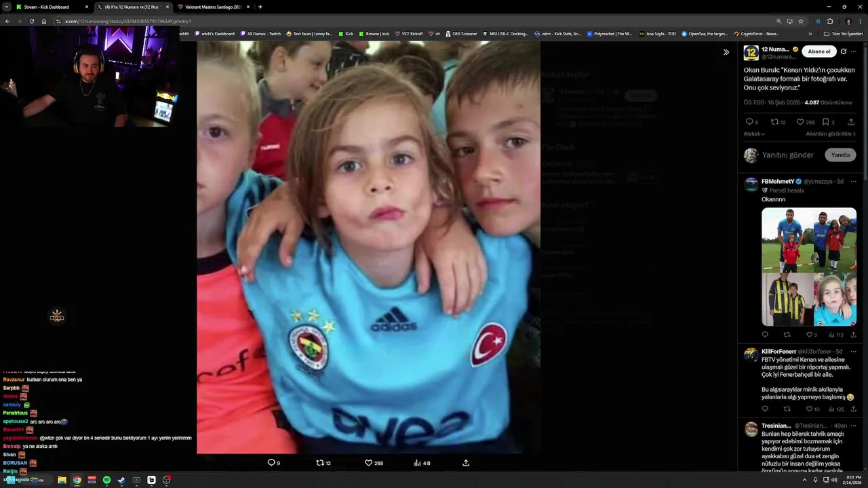Switch to Valorant Masters Santiago tab
The width and height of the screenshot is (868, 488).
213,7
